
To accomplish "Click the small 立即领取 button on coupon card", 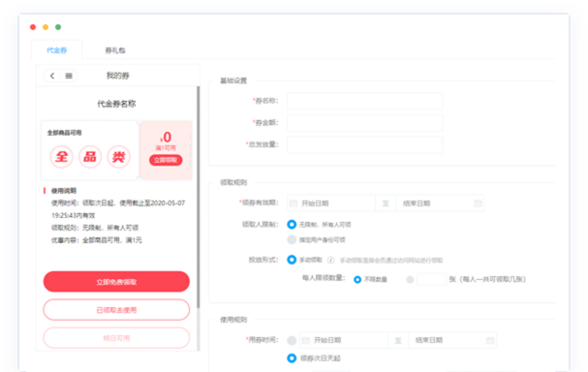I will click(x=166, y=160).
